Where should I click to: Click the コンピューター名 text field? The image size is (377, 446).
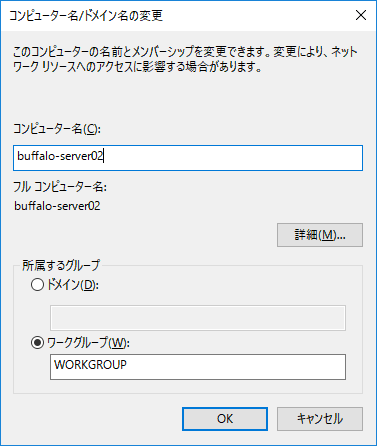pos(188,158)
